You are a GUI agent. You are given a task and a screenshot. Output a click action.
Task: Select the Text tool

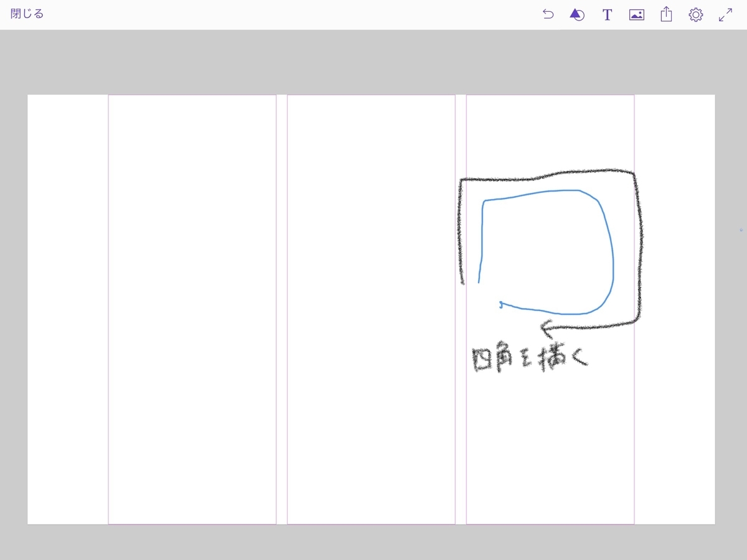point(607,14)
